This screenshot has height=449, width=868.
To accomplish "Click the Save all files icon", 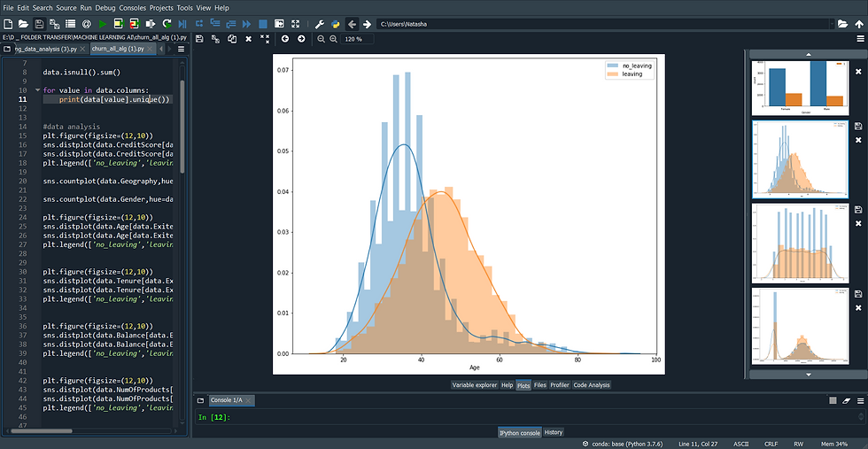I will [x=55, y=24].
